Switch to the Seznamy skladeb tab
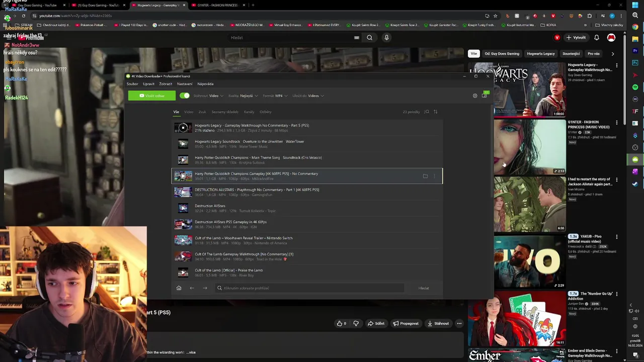Image resolution: width=644 pixels, height=362 pixels. [225, 112]
